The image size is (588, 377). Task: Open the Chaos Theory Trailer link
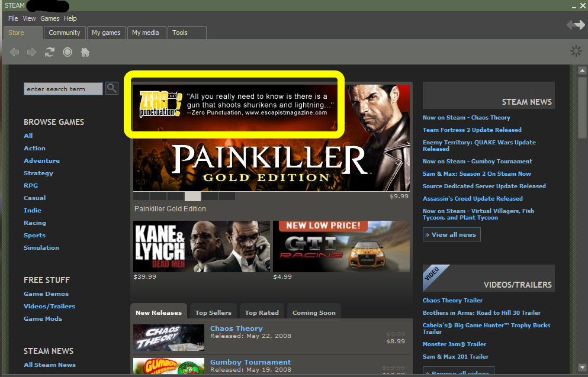click(452, 300)
